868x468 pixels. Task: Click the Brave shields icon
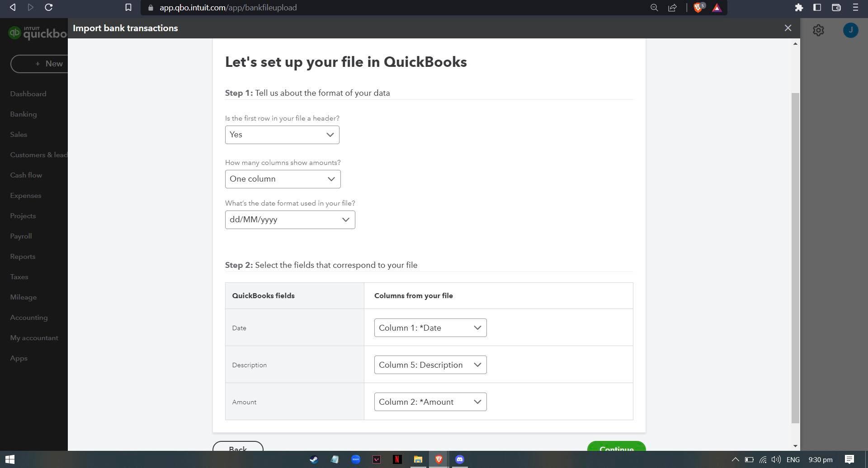coord(698,8)
